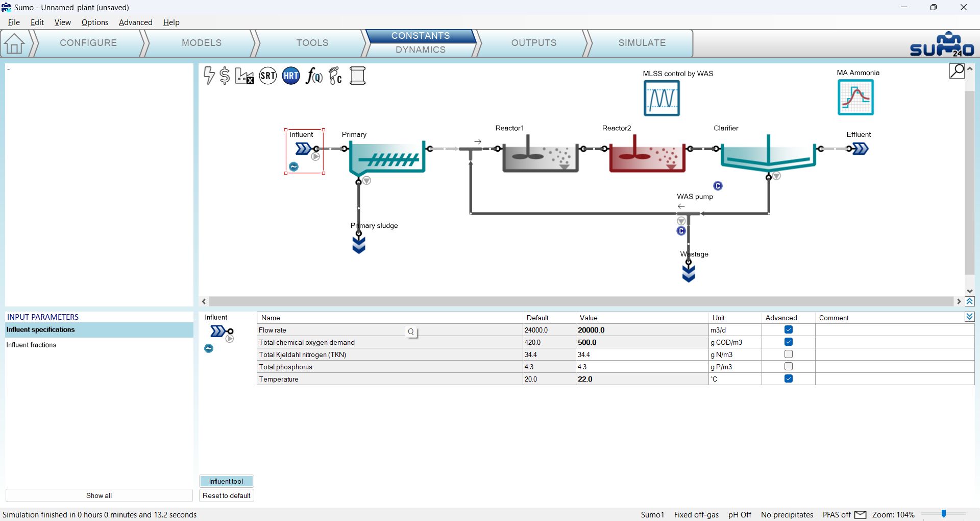The height and width of the screenshot is (521, 980).
Task: Click the reactor column outline icon
Action: coord(358,76)
